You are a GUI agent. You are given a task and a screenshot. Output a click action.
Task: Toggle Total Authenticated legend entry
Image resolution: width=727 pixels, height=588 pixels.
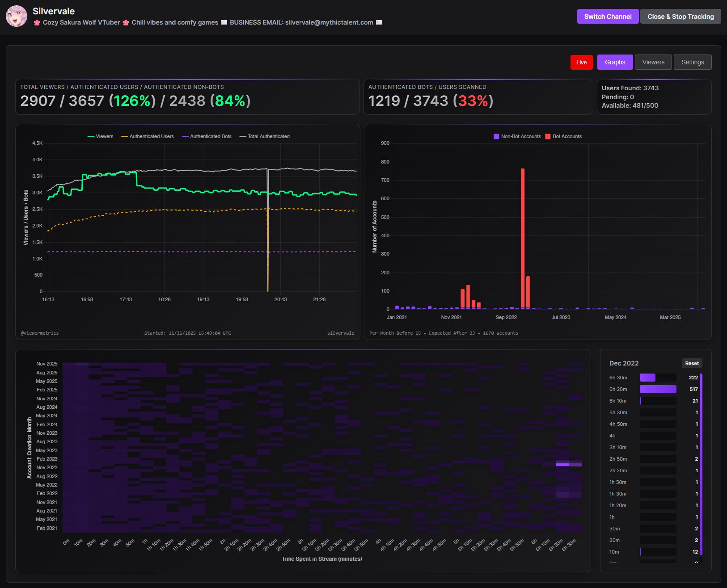(265, 136)
